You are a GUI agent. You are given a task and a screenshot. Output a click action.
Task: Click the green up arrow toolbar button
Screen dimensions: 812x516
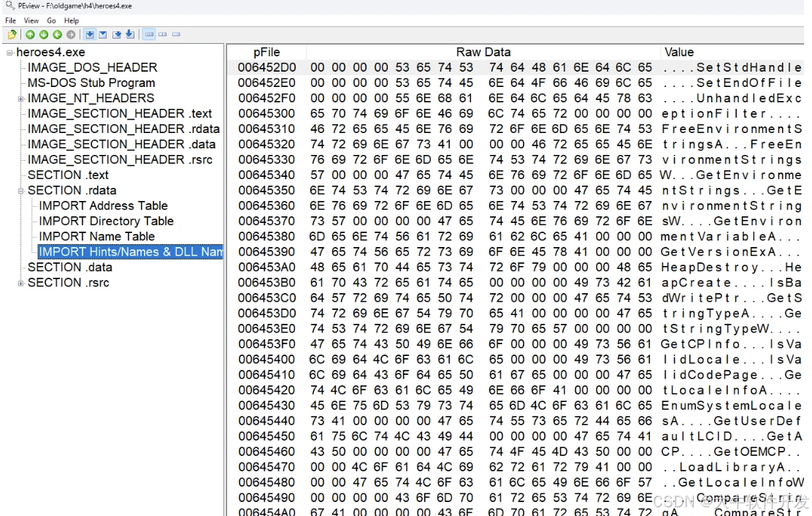[30, 34]
